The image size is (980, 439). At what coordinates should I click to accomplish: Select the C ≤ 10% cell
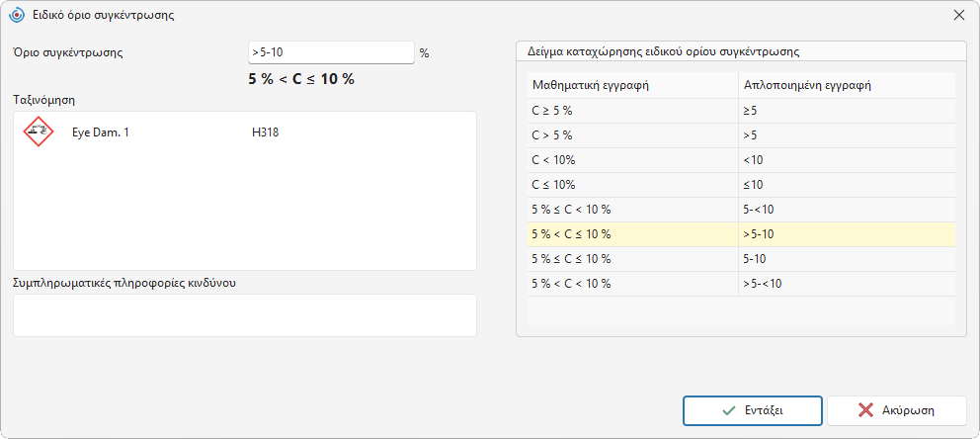point(632,185)
